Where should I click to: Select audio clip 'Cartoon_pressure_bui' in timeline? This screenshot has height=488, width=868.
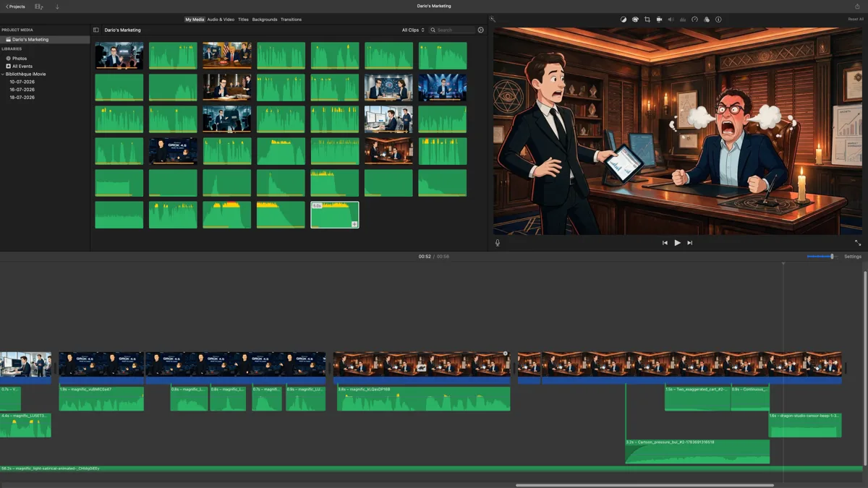[697, 451]
